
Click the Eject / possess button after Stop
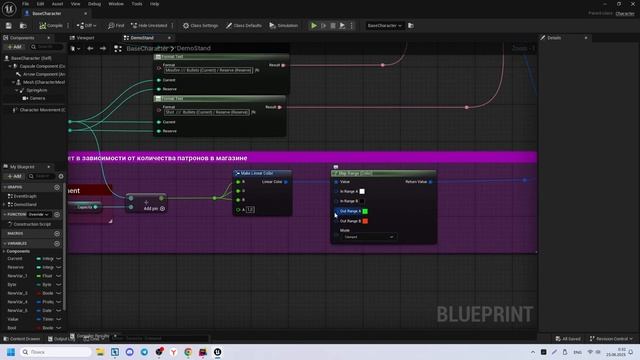click(x=342, y=26)
